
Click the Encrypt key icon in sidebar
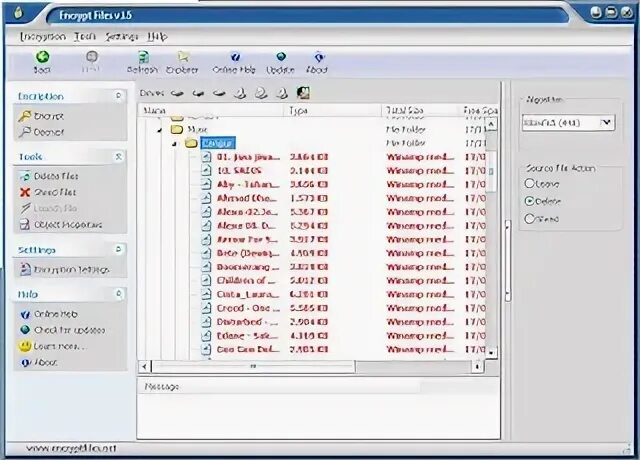[24, 116]
